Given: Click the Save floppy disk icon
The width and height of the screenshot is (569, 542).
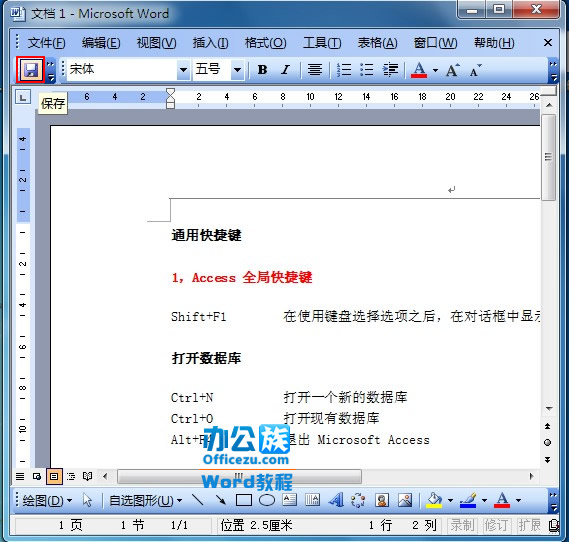Looking at the screenshot, I should click(30, 69).
